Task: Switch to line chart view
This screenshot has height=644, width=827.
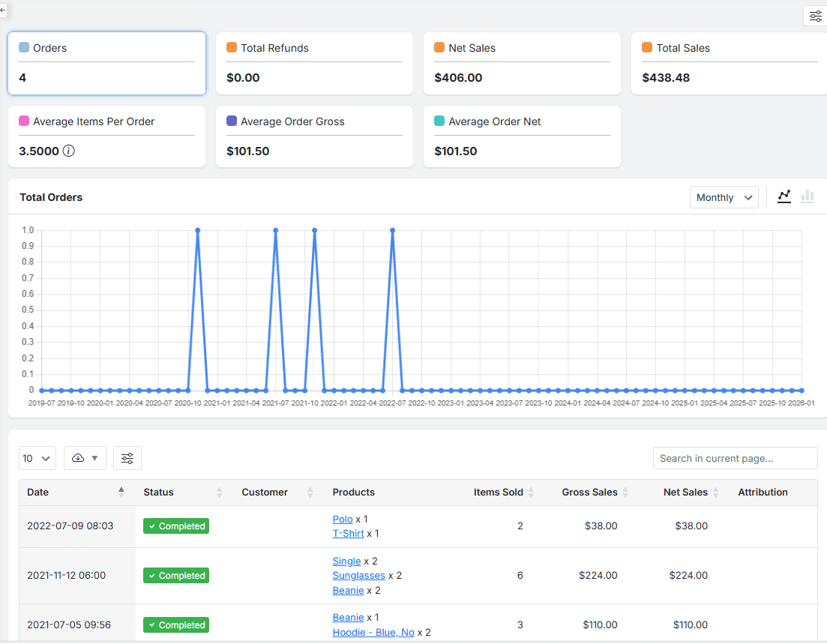Action: tap(784, 196)
